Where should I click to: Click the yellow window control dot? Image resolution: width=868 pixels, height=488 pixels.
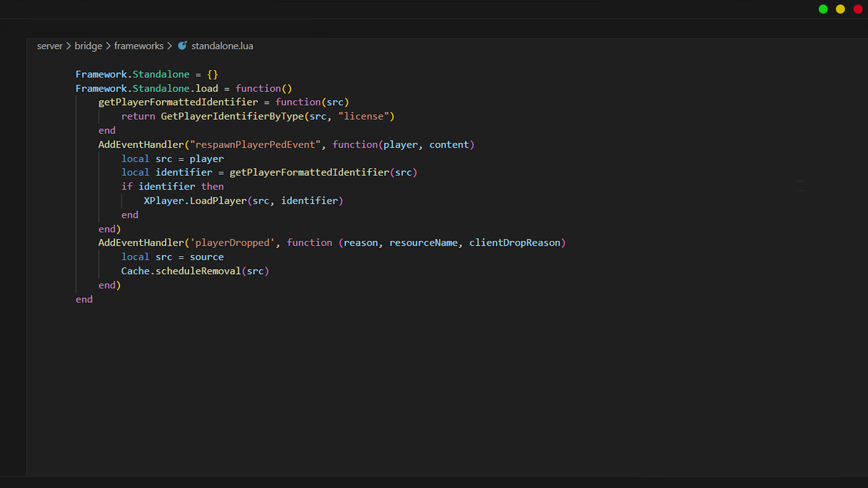[840, 9]
